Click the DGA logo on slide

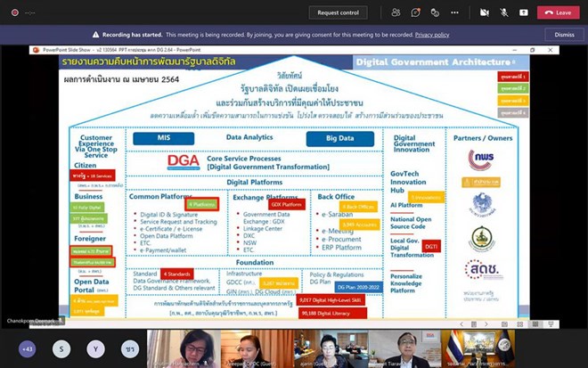click(x=183, y=162)
